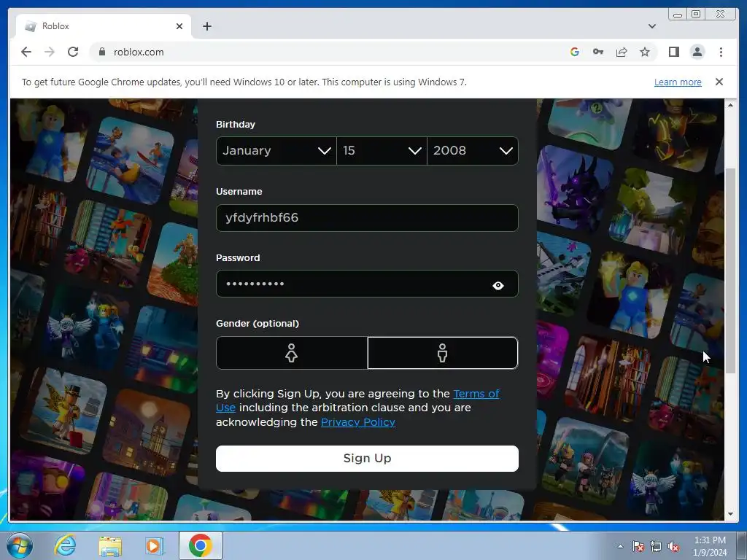The height and width of the screenshot is (560, 747).
Task: Open a new browser tab
Action: (206, 26)
